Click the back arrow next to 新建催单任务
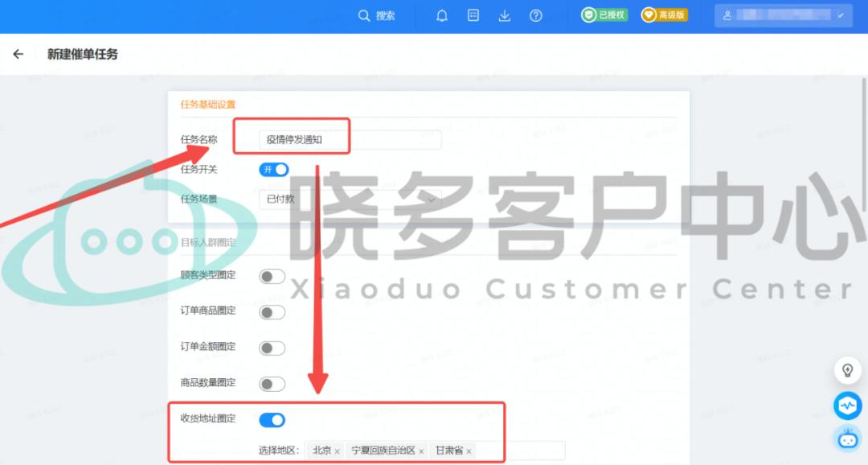This screenshot has width=868, height=465. click(18, 54)
